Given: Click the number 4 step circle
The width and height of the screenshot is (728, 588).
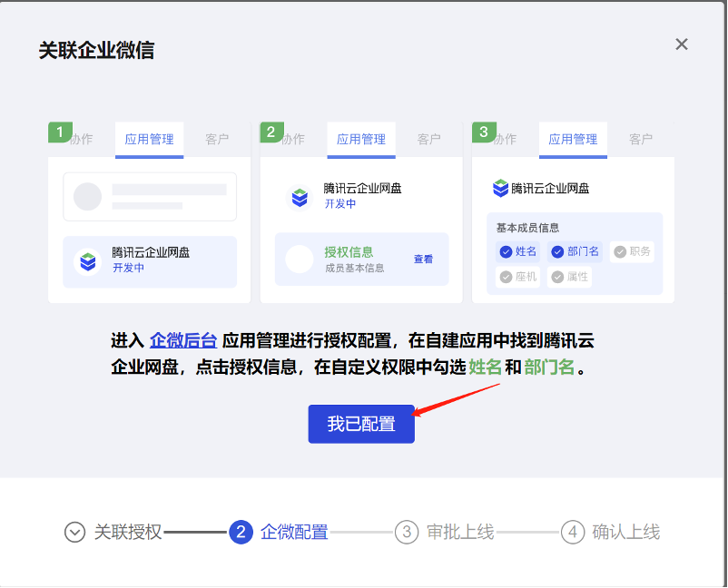Looking at the screenshot, I should (x=573, y=532).
